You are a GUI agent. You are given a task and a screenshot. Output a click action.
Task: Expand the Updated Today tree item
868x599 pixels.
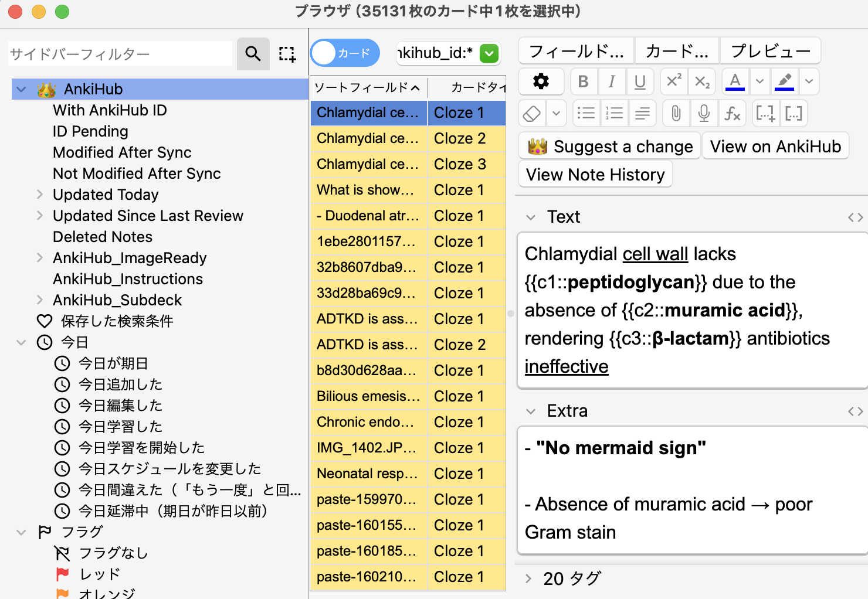coord(40,195)
